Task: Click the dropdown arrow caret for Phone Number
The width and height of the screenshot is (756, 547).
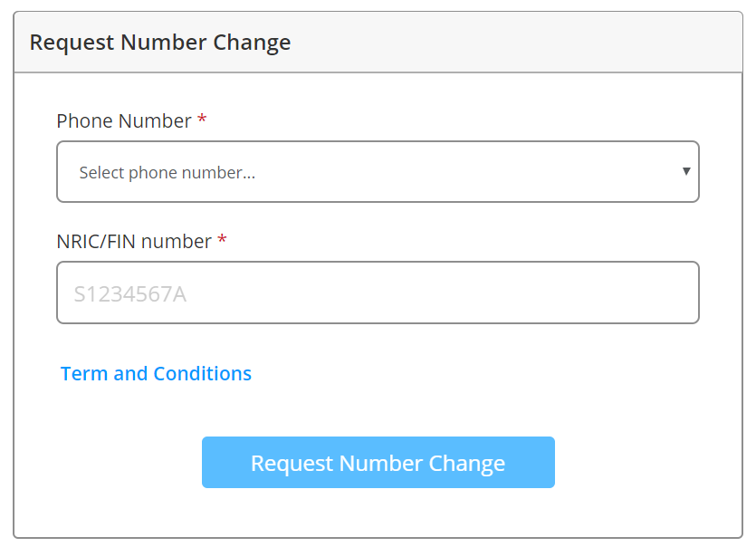Action: pos(686,171)
